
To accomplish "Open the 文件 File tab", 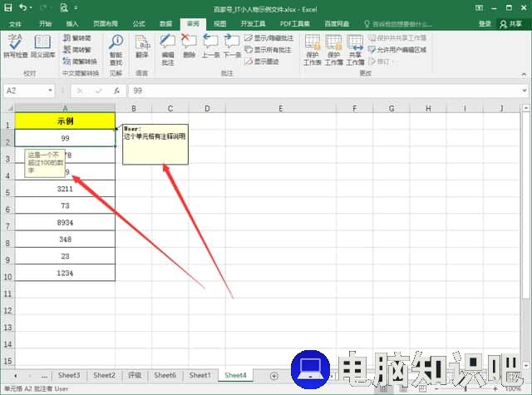I will tap(15, 24).
